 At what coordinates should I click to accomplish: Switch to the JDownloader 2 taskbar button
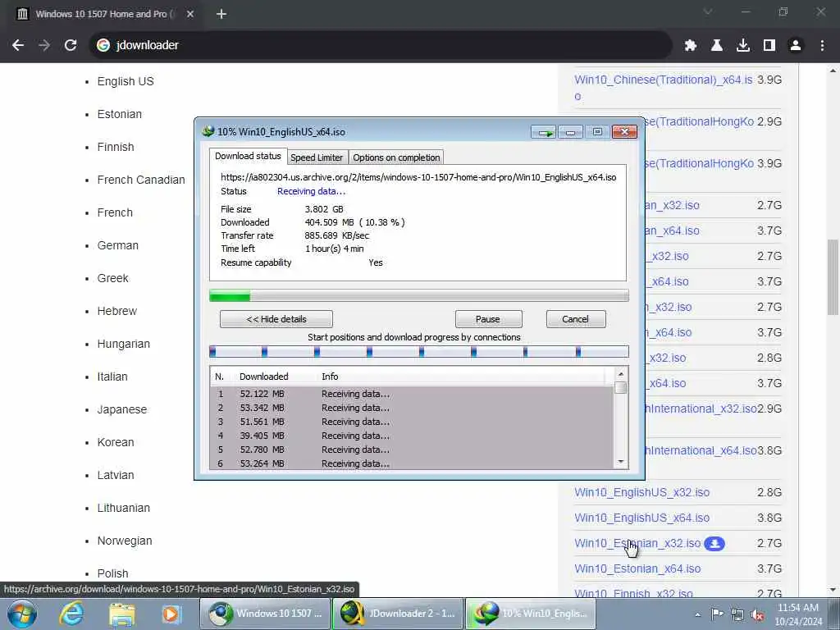398,614
